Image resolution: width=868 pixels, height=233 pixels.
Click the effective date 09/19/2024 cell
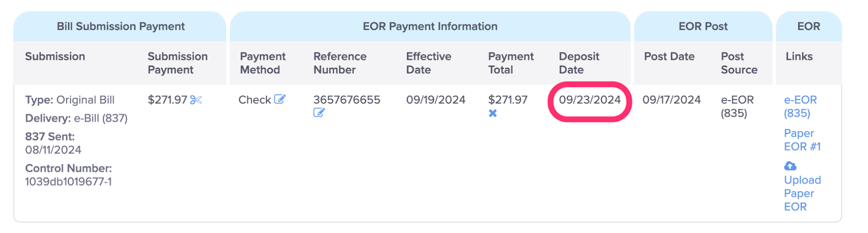pos(436,100)
